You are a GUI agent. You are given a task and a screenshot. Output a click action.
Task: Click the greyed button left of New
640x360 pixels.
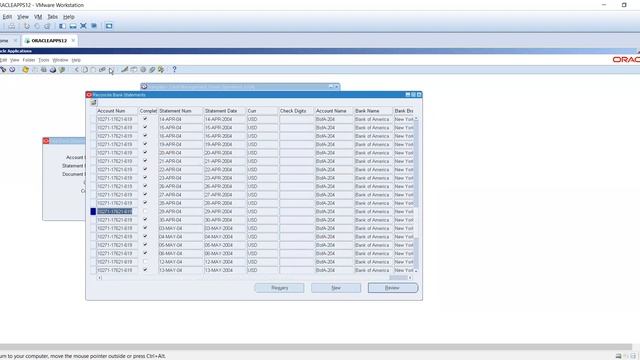(x=280, y=288)
